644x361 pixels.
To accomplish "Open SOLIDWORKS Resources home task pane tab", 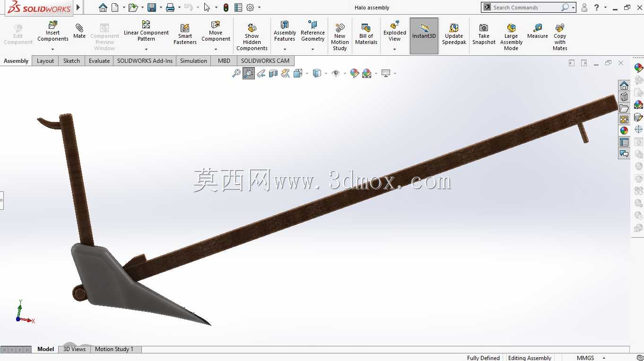I will (x=624, y=86).
